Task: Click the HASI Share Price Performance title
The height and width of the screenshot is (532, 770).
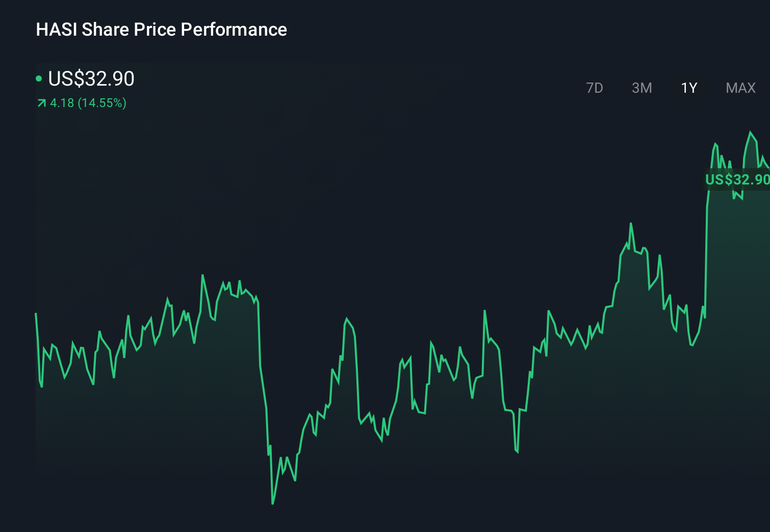Action: [161, 30]
